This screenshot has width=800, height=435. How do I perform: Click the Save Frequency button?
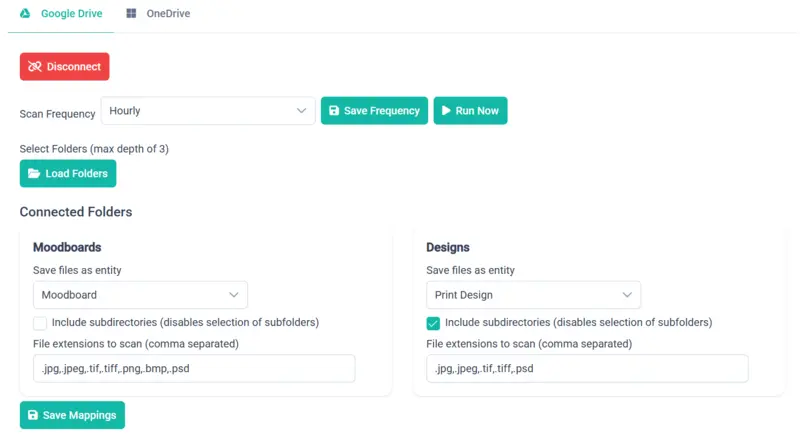click(374, 111)
